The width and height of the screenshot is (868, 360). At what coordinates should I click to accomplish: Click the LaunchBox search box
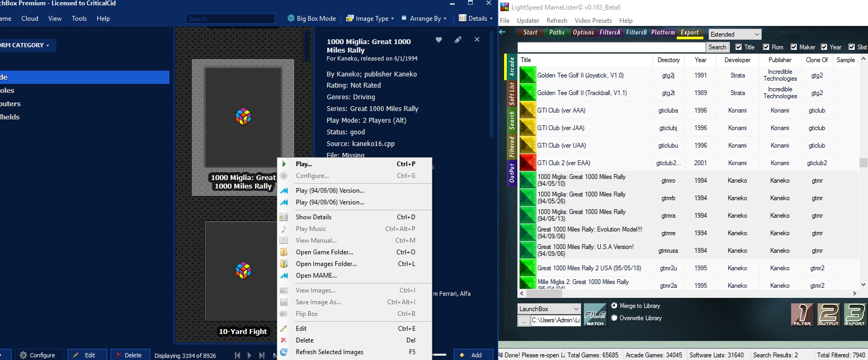click(231, 19)
